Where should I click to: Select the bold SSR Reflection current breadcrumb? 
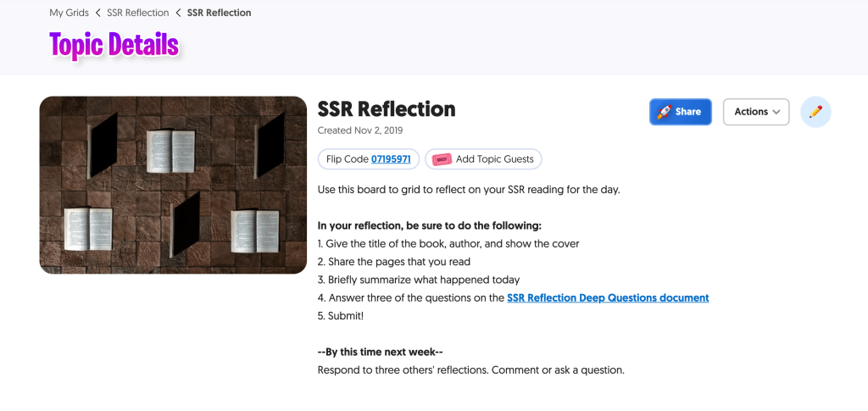click(219, 13)
